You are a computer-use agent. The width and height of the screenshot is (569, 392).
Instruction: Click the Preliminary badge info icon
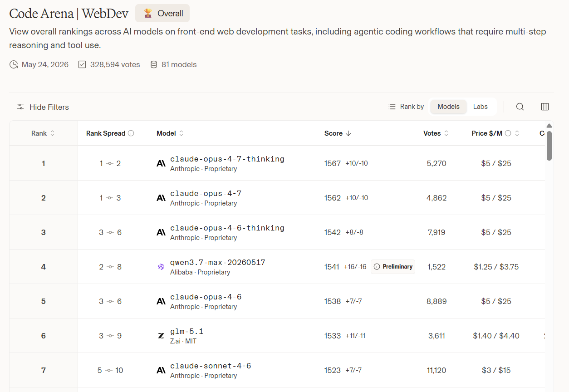tap(377, 267)
